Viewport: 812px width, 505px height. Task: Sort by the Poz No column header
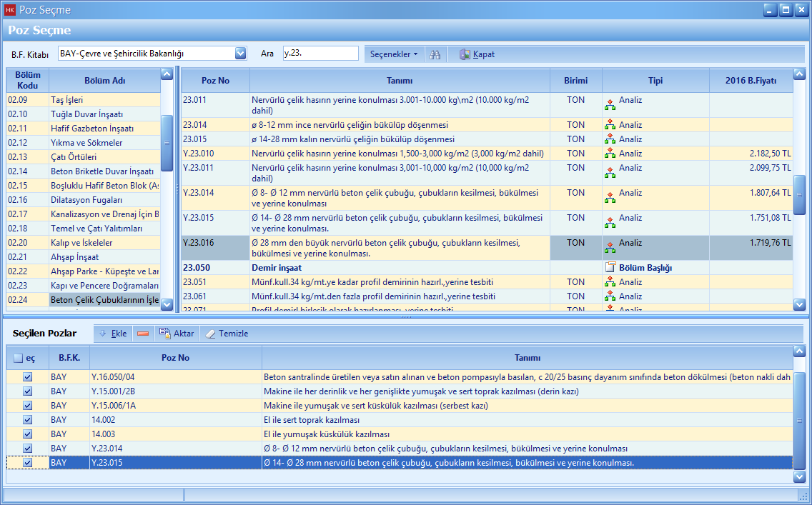pyautogui.click(x=215, y=81)
